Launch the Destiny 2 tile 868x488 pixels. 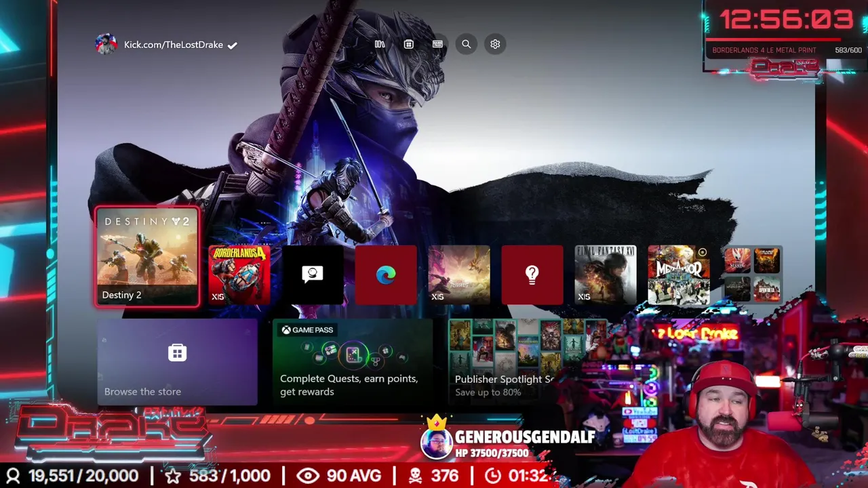(147, 258)
